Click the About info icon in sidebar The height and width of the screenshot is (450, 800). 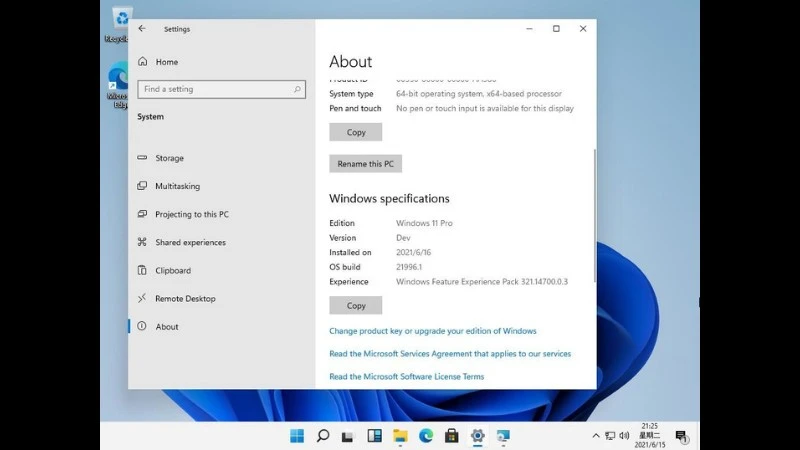coord(142,326)
